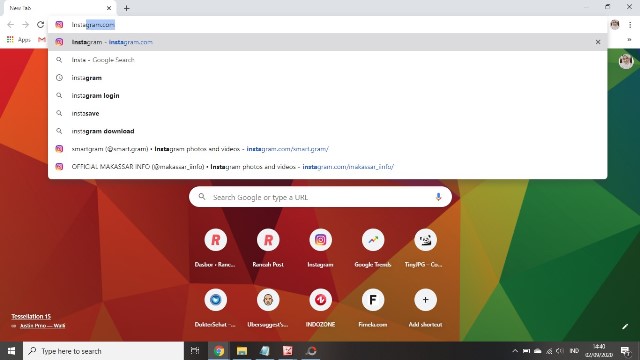
Task: Click the pencil customize page icon
Action: pyautogui.click(x=625, y=326)
